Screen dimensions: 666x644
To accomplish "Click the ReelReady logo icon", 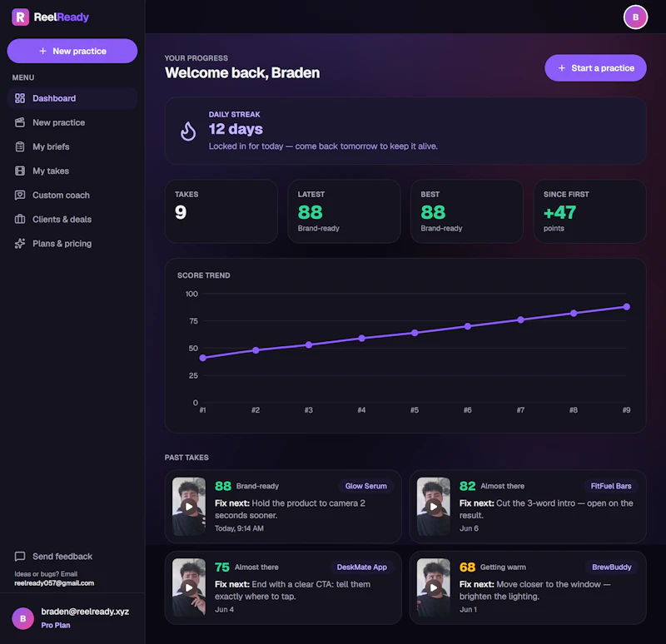I will pyautogui.click(x=20, y=17).
